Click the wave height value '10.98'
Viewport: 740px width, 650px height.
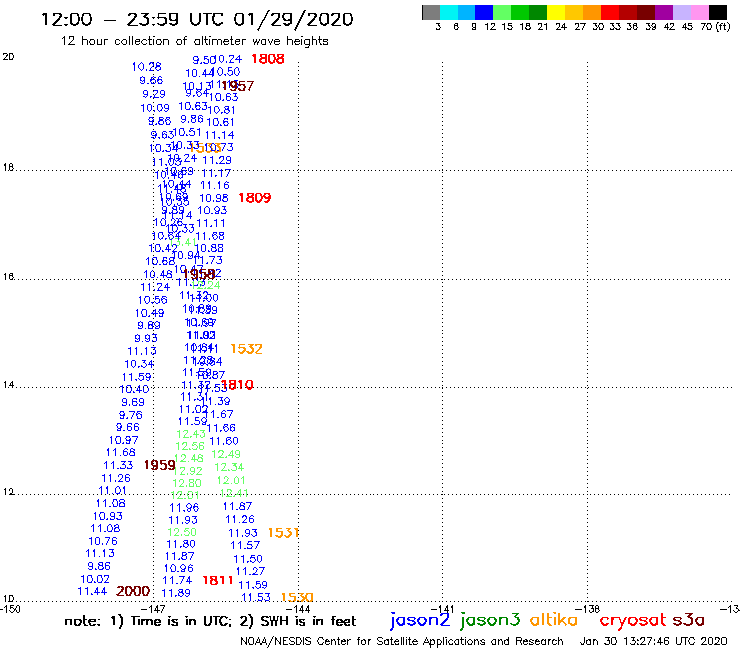click(x=214, y=198)
